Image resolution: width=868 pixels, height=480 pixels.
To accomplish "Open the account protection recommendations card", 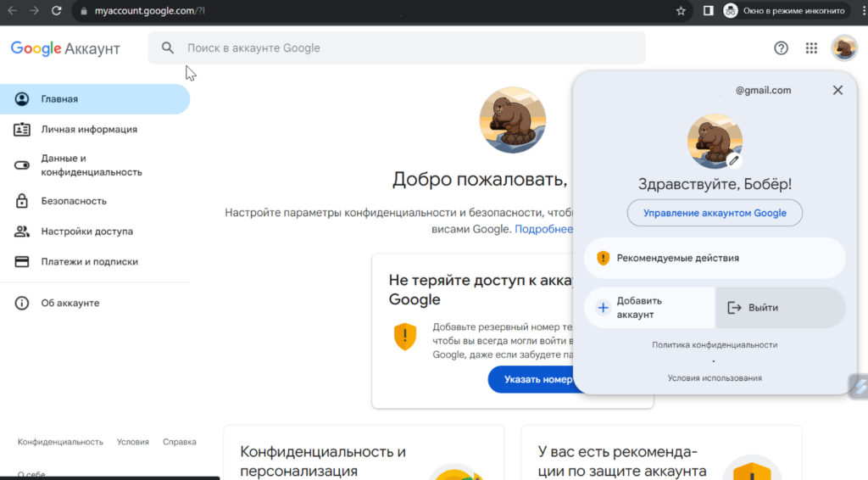I will (x=661, y=453).
